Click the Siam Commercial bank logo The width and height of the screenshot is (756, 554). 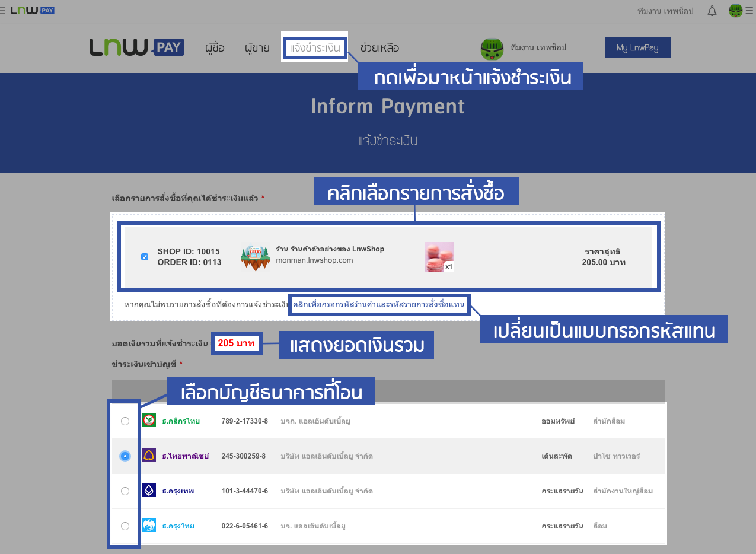point(149,456)
